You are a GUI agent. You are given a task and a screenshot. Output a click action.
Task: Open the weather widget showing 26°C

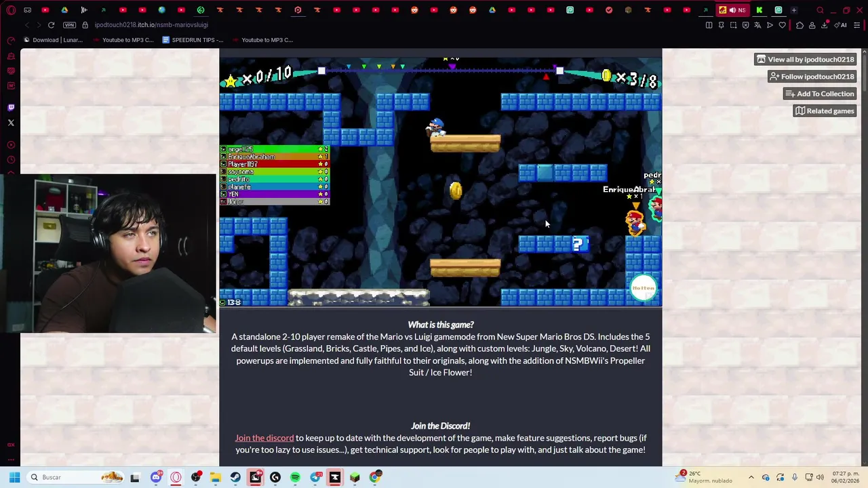click(703, 477)
